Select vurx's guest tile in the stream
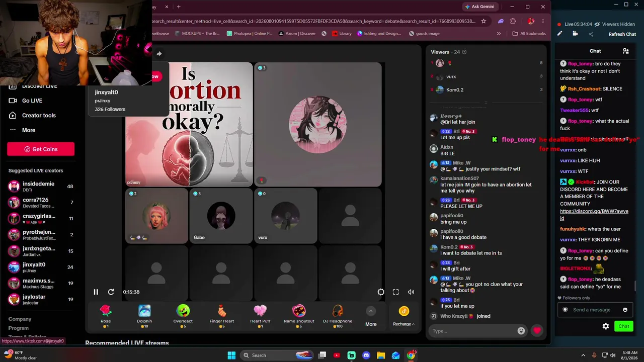Viewport: 644px width, 362px height. coord(285,216)
